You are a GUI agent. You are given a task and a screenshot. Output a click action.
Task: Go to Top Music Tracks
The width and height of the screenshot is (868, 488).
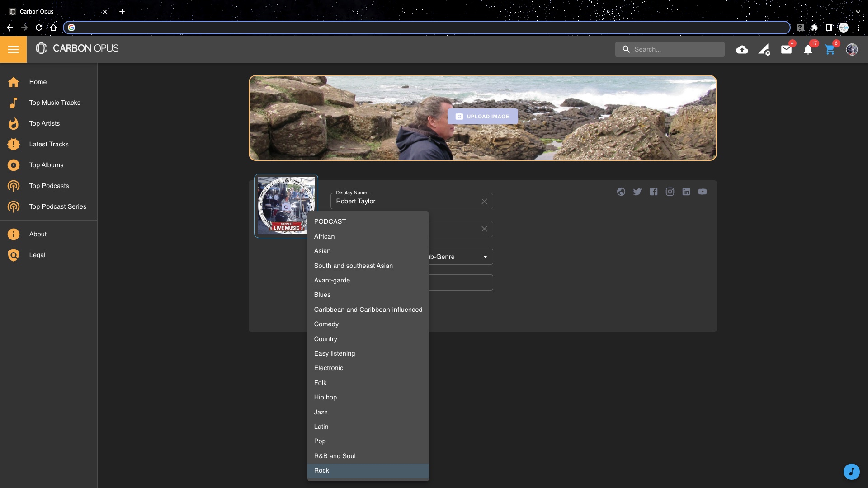tap(55, 103)
